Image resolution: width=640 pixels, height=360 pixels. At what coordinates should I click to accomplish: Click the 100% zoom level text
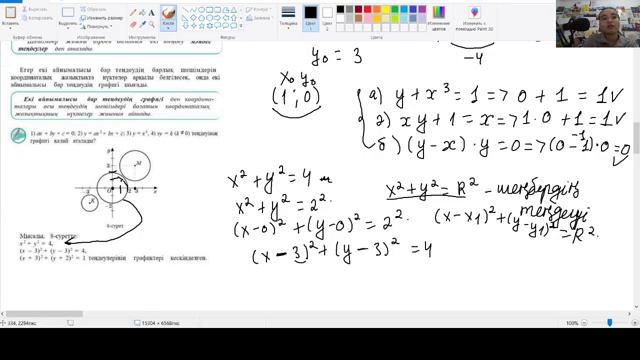click(x=572, y=323)
